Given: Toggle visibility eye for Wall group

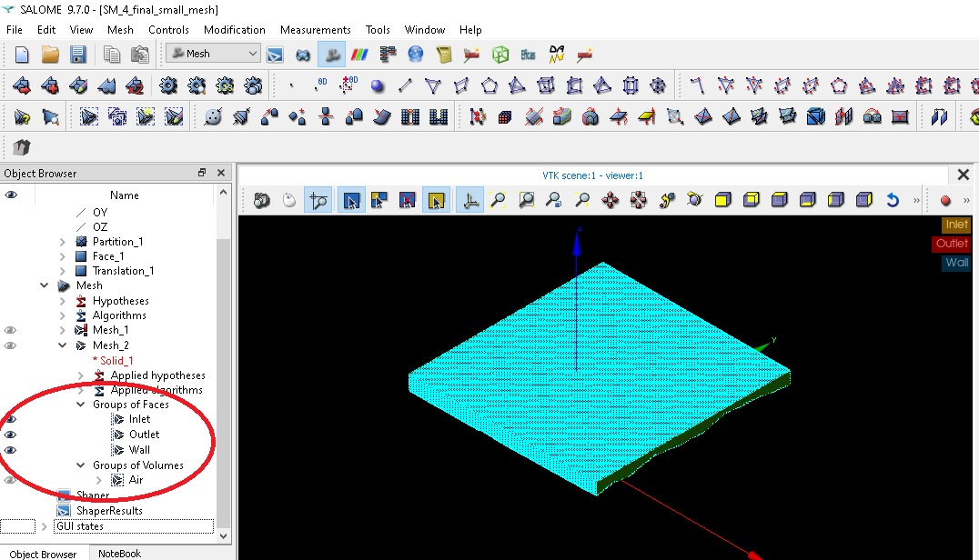Looking at the screenshot, I should [11, 450].
